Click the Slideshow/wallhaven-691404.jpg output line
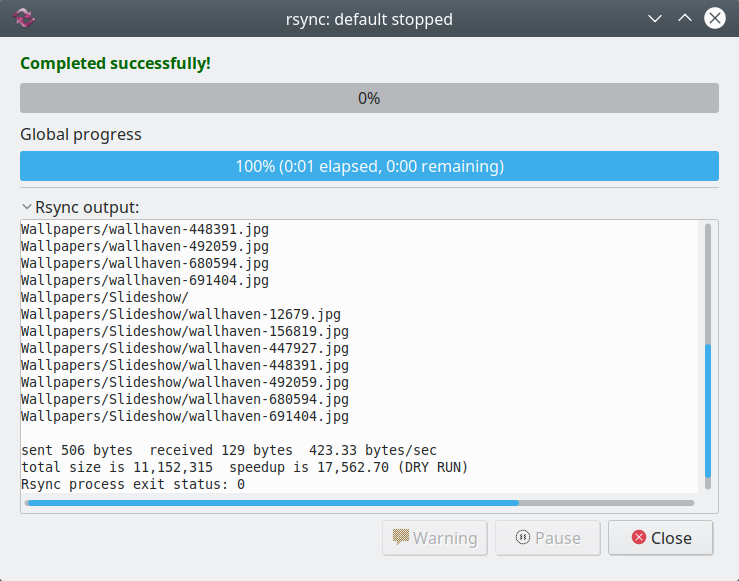The width and height of the screenshot is (739, 581). pyautogui.click(x=185, y=416)
